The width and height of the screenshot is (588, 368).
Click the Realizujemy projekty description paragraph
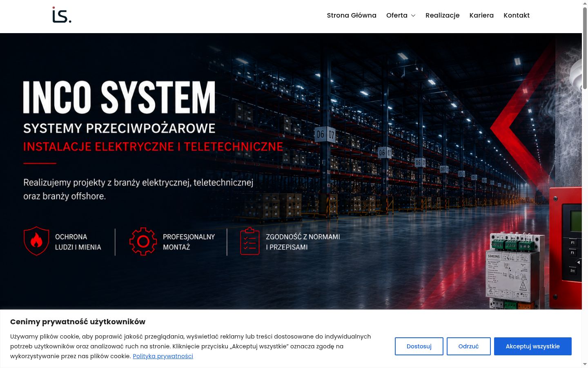138,189
